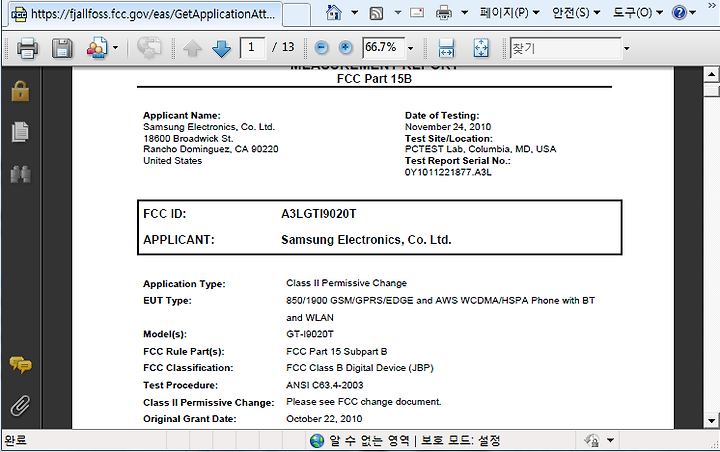
Task: Click 'Please see FCC change document.'
Action: point(364,401)
